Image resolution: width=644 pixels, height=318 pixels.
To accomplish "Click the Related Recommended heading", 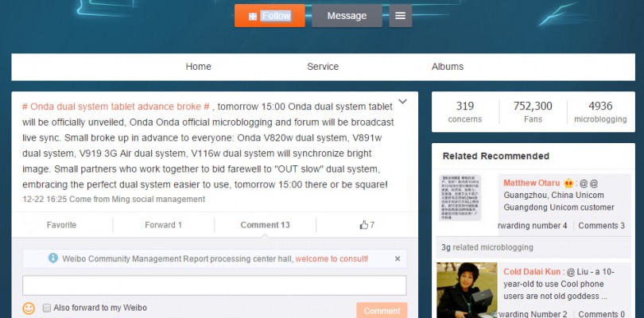I will pyautogui.click(x=496, y=156).
